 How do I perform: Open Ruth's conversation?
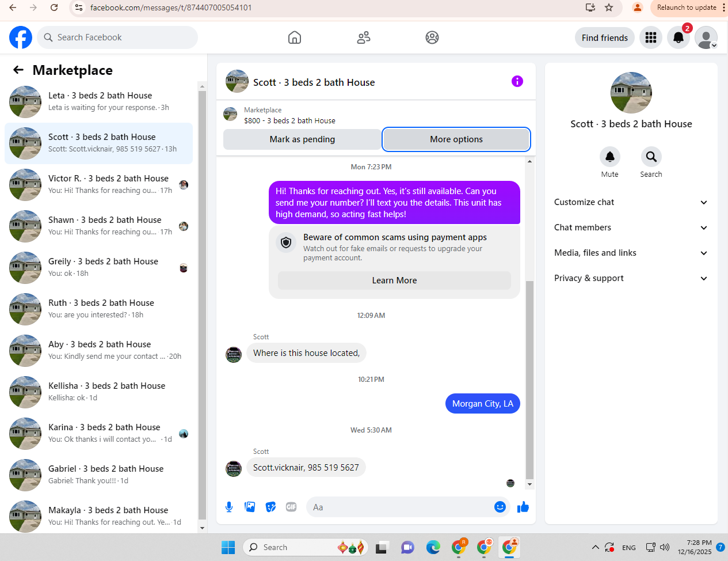pyautogui.click(x=98, y=309)
